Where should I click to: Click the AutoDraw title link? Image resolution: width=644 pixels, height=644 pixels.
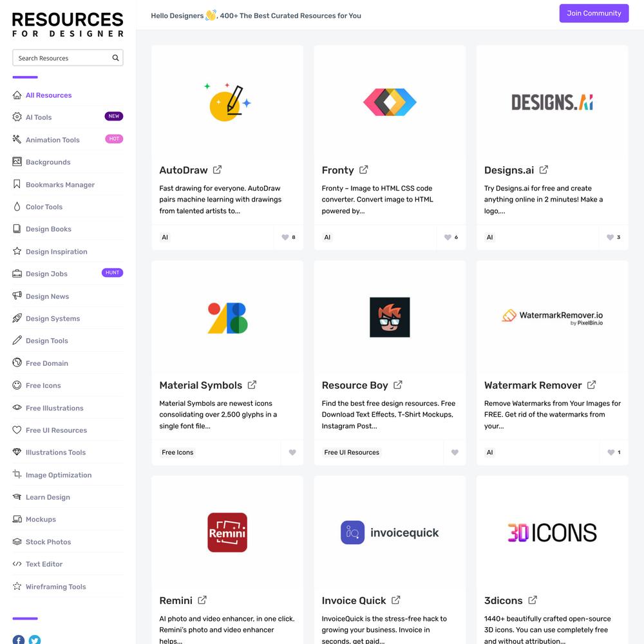[x=183, y=170]
